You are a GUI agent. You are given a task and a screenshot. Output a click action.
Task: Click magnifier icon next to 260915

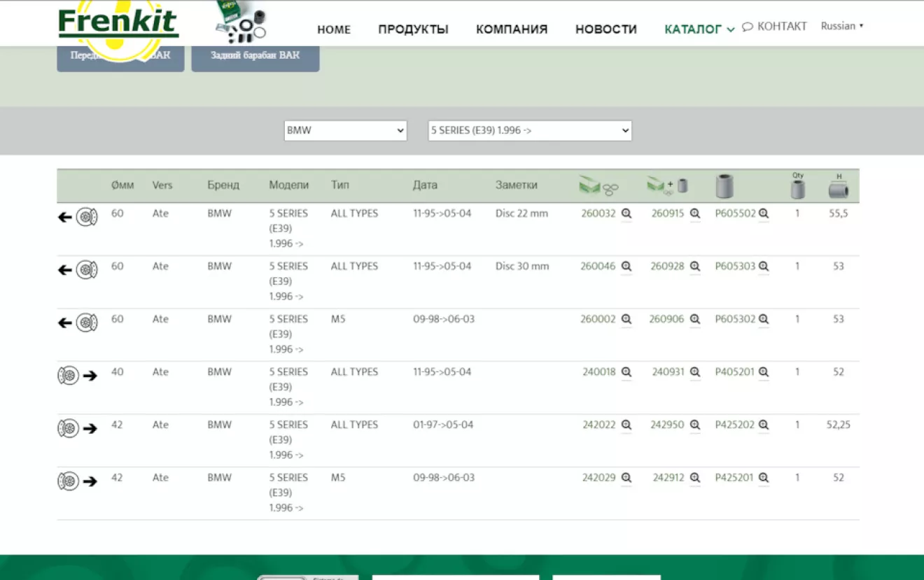pyautogui.click(x=695, y=213)
